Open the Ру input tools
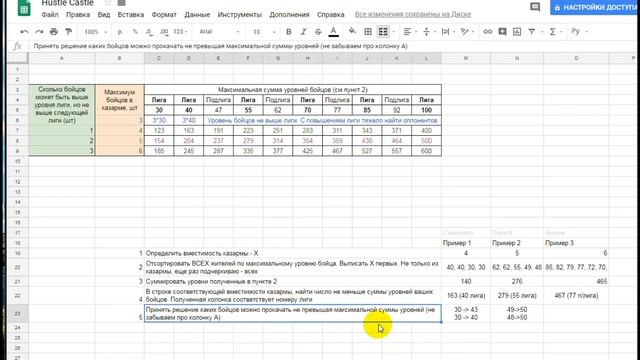The width and height of the screenshot is (640, 360). [x=576, y=32]
